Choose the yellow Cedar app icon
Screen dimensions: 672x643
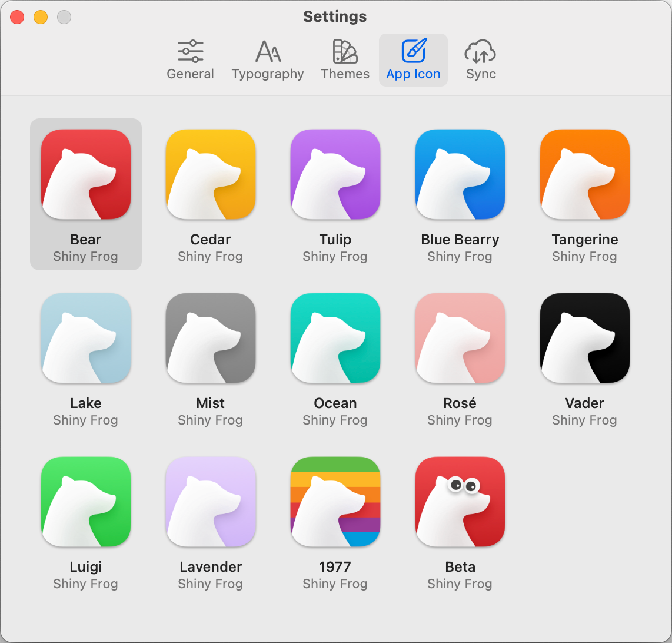pos(211,175)
